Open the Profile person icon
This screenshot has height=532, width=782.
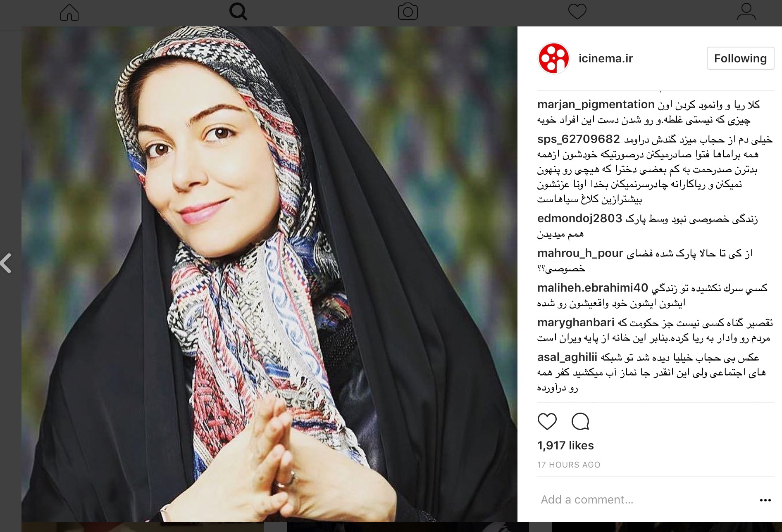[746, 12]
